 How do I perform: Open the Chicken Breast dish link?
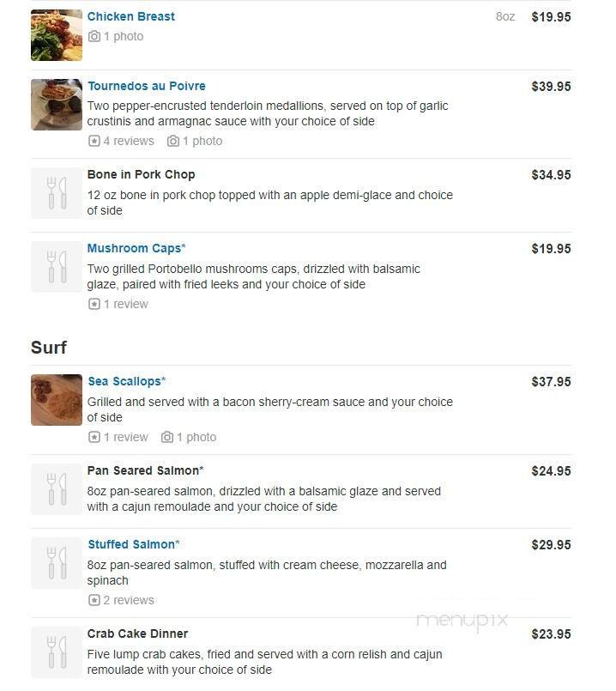(131, 16)
